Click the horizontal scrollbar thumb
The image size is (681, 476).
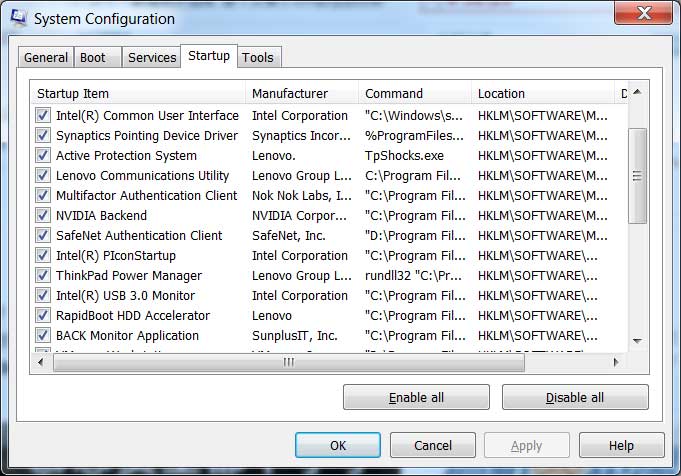[289, 362]
